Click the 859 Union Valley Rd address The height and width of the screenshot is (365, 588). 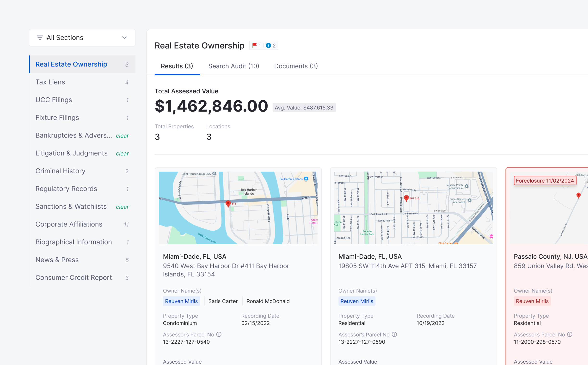click(x=551, y=266)
